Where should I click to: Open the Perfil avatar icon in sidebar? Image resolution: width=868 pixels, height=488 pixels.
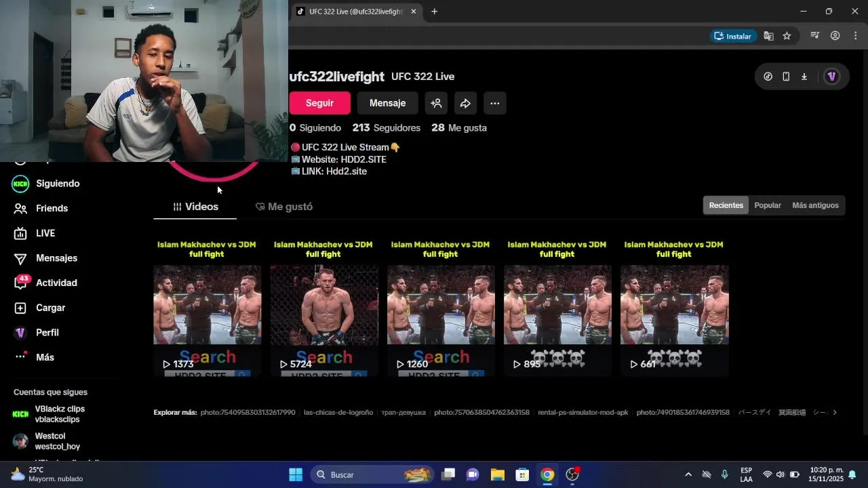[x=20, y=333]
